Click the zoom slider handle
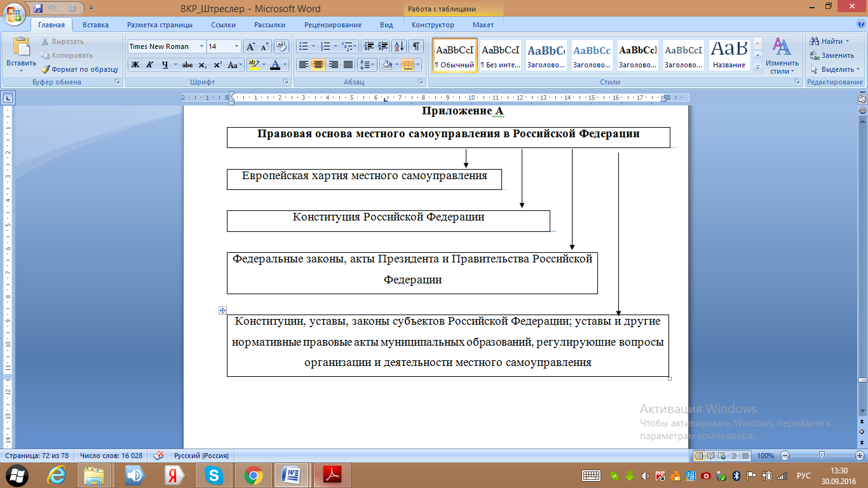The height and width of the screenshot is (488, 868). [822, 456]
